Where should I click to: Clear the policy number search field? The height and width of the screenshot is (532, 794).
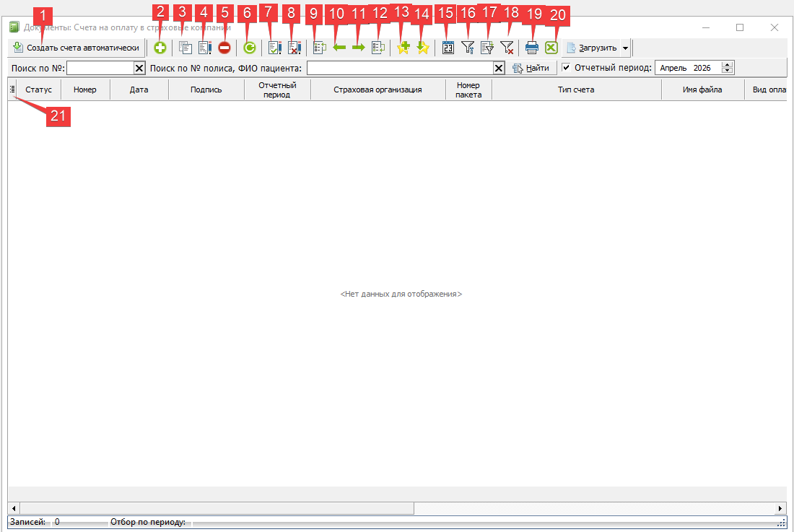click(499, 68)
